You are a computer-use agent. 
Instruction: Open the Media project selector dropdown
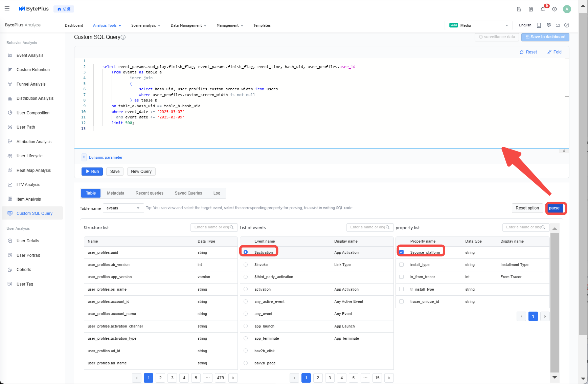478,25
